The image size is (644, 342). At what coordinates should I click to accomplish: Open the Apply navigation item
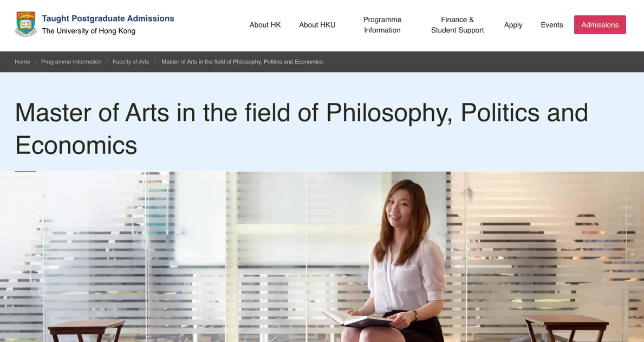click(x=513, y=25)
